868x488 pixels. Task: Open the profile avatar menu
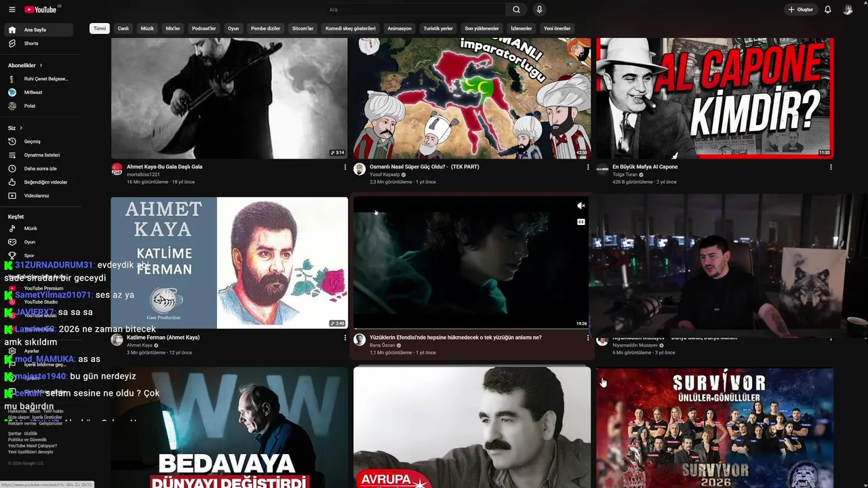click(848, 9)
